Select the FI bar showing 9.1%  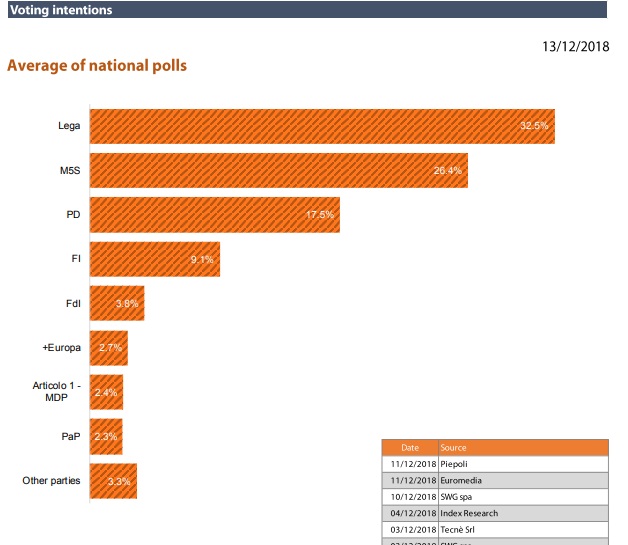(x=155, y=259)
